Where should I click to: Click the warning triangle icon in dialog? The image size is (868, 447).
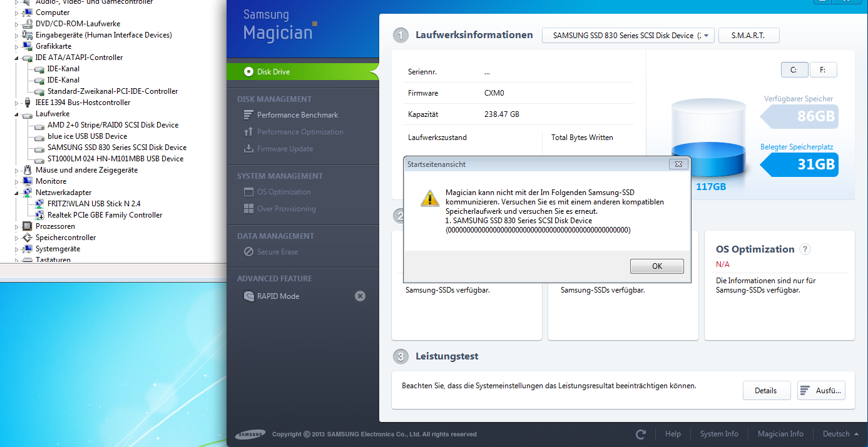coord(429,198)
